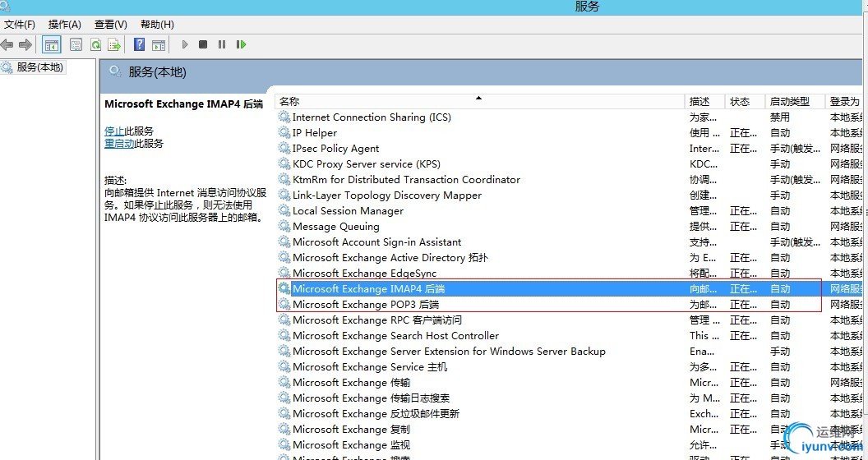Select Microsoft Exchange Service 主机 row
868x460 pixels.
pyautogui.click(x=370, y=367)
